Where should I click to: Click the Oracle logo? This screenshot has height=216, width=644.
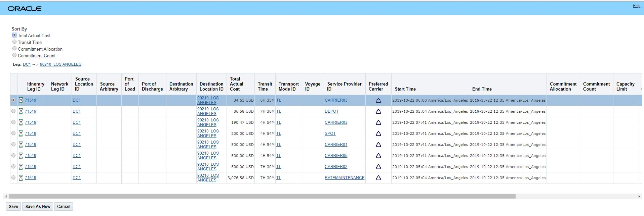(25, 8)
